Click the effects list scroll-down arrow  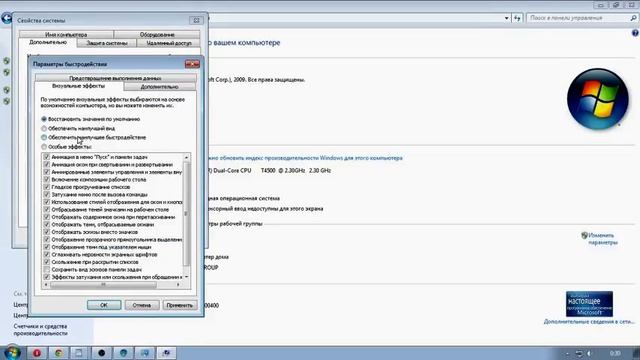tap(187, 277)
